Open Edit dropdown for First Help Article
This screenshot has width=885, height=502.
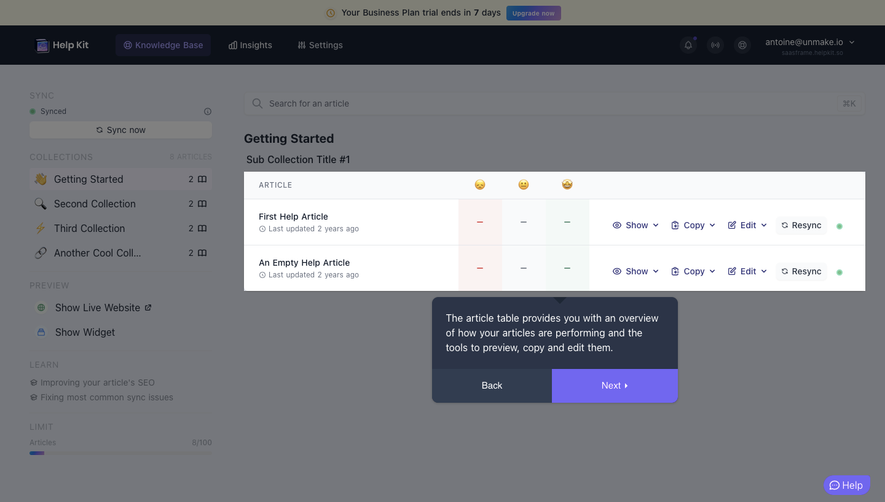tap(747, 225)
